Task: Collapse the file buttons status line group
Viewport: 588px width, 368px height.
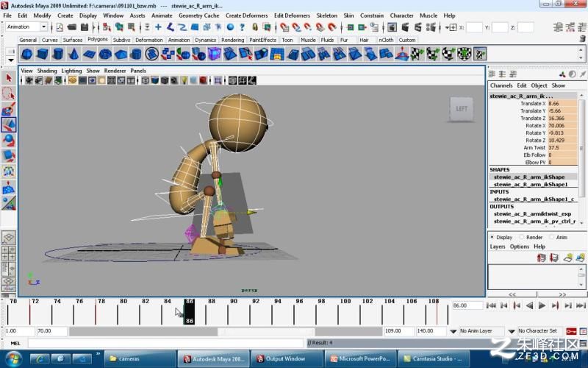Action: point(53,27)
